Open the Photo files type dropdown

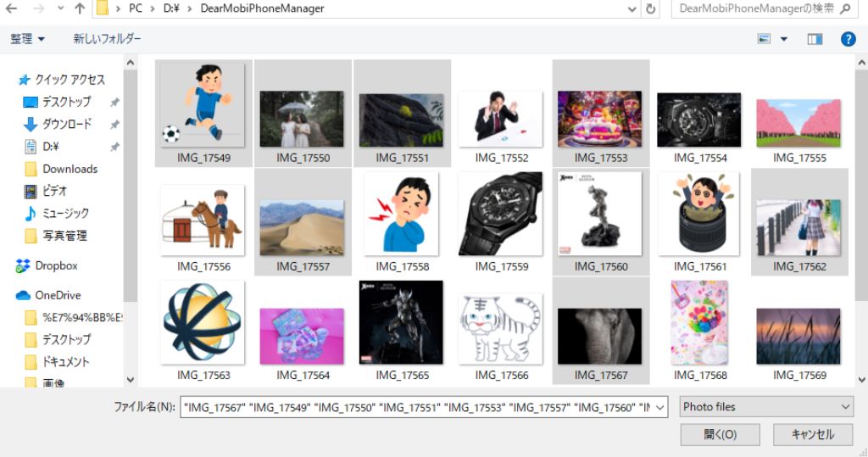(x=766, y=407)
